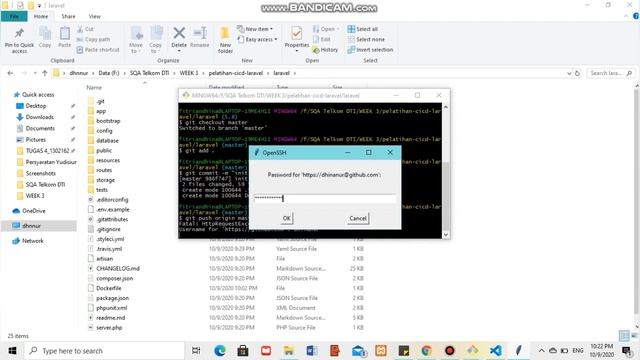
Task: Open Microsoft Edge from taskbar
Action: pos(220,351)
